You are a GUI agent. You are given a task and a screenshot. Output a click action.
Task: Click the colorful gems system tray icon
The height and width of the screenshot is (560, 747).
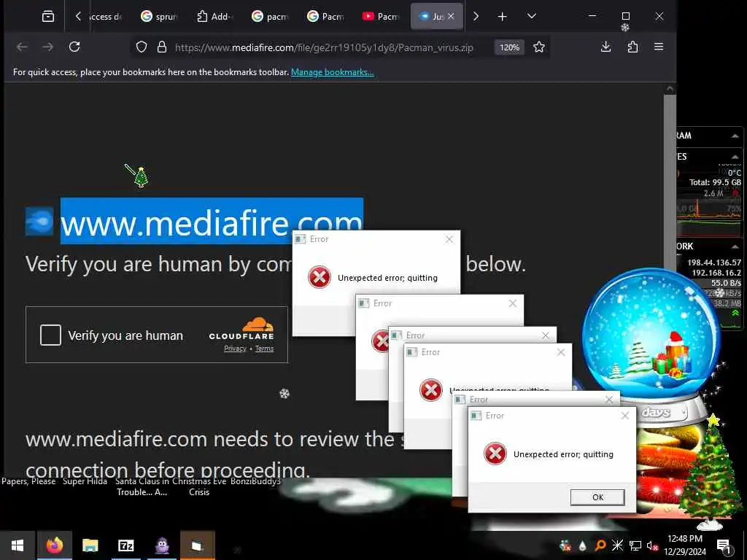(565, 545)
